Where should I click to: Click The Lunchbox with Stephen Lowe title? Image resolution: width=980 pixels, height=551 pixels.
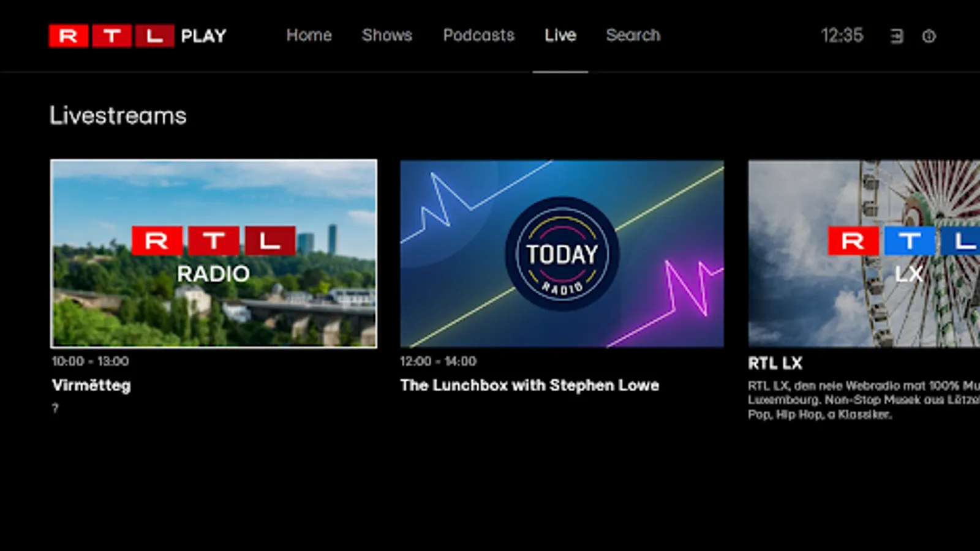[530, 385]
